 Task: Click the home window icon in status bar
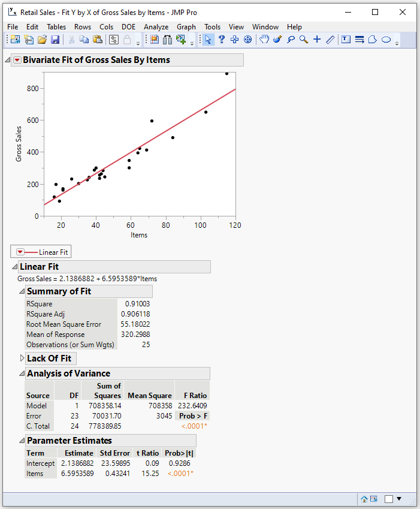pyautogui.click(x=364, y=499)
